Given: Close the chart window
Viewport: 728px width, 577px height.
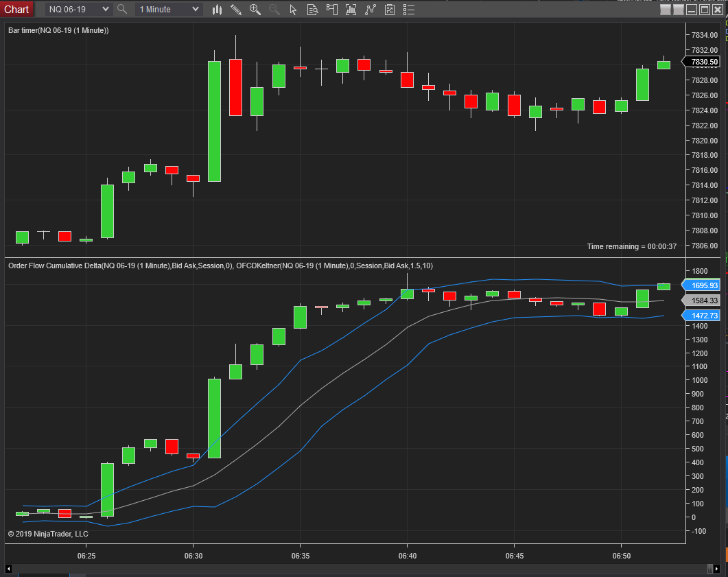Looking at the screenshot, I should (x=717, y=10).
